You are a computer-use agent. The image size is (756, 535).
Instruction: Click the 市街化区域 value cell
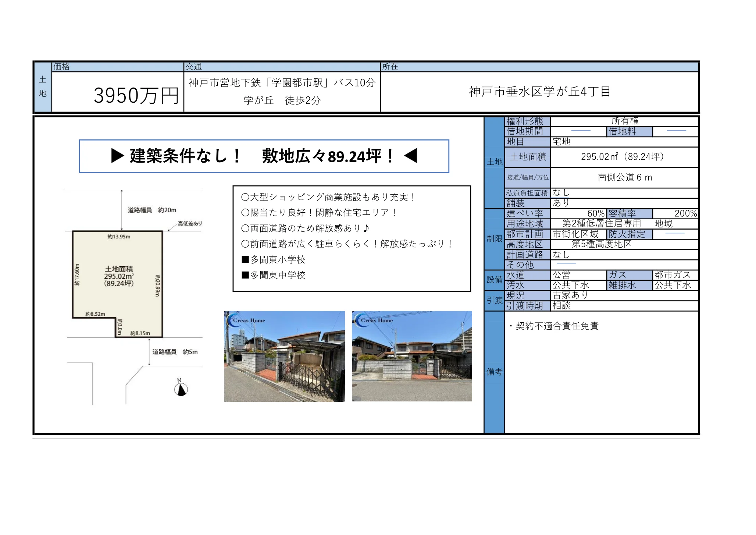point(578,234)
